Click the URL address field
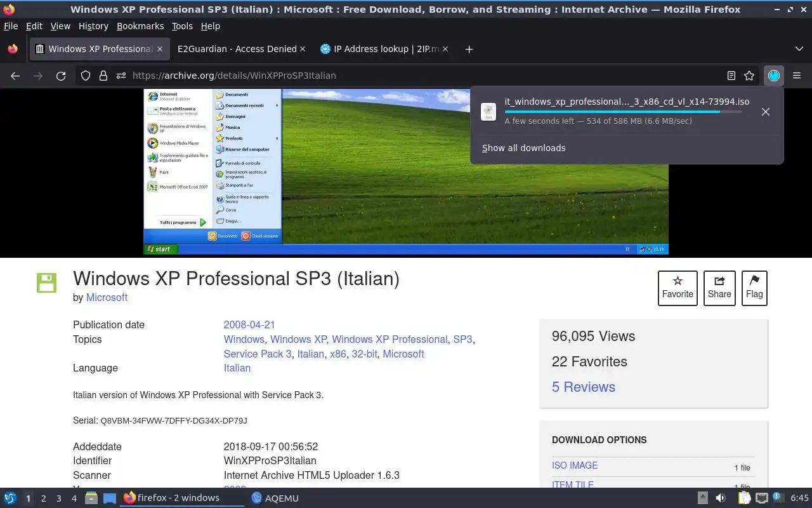Image resolution: width=812 pixels, height=508 pixels. pos(425,76)
